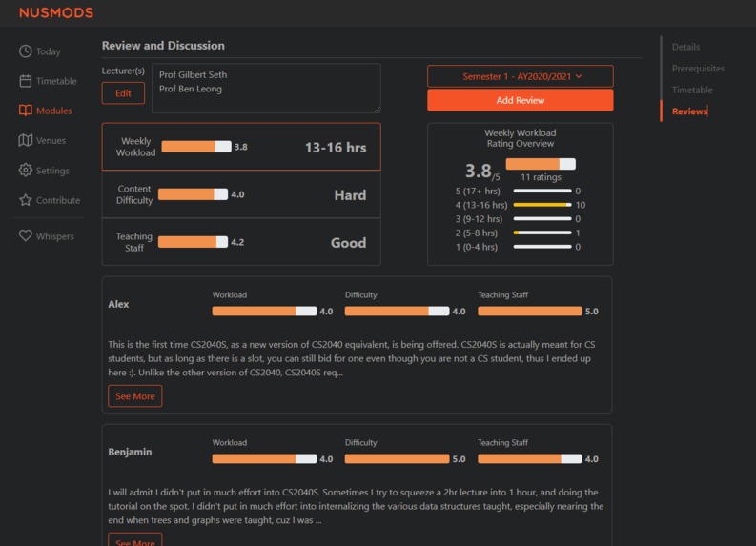Click Alex's Workload rating bar
756x546 pixels.
[264, 312]
